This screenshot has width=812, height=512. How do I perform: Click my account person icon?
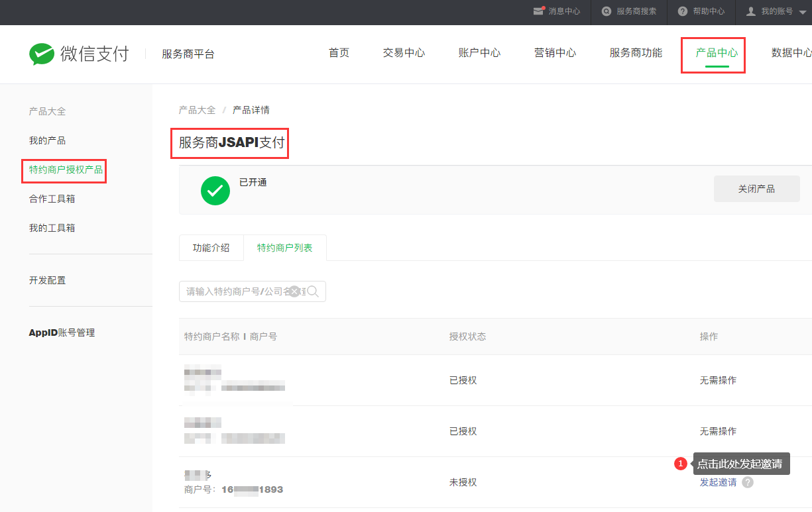[751, 11]
